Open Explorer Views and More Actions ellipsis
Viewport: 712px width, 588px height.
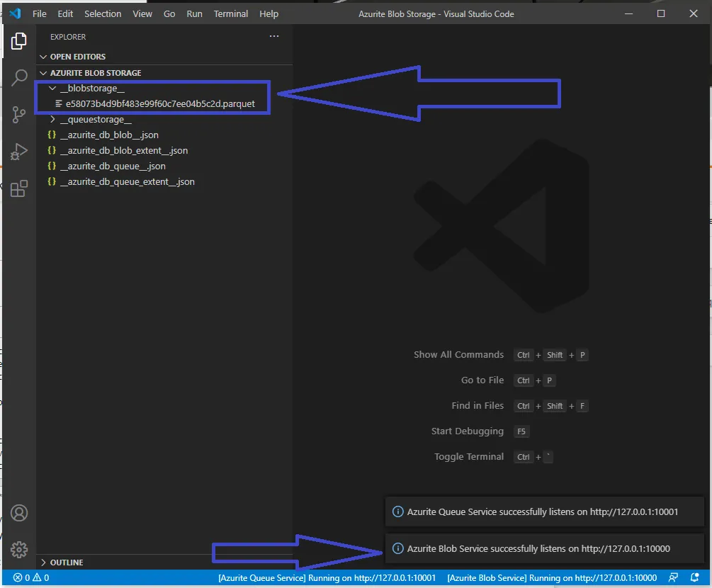(273, 36)
